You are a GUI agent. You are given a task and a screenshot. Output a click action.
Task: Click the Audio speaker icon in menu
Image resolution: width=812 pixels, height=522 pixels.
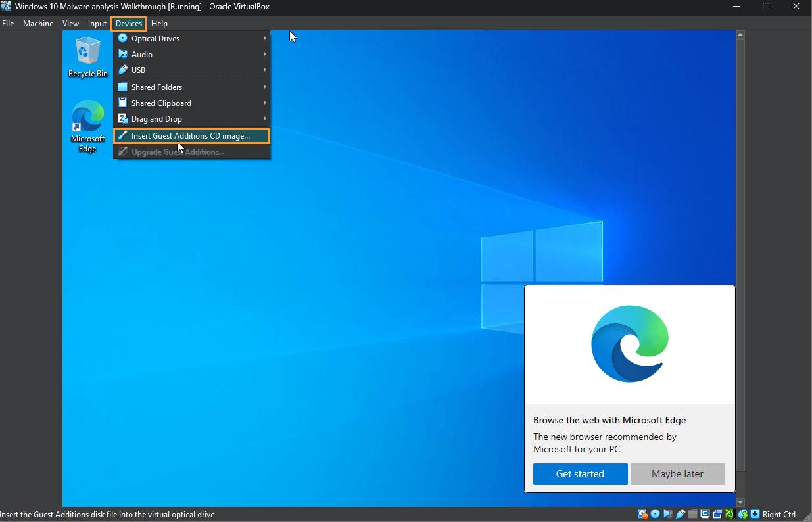(122, 54)
